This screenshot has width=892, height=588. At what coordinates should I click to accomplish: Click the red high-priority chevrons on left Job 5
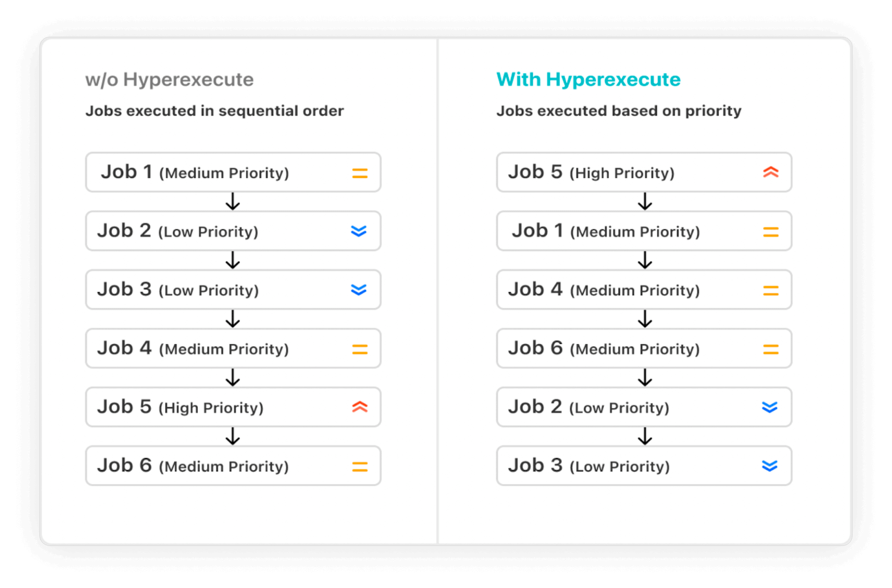click(x=360, y=407)
